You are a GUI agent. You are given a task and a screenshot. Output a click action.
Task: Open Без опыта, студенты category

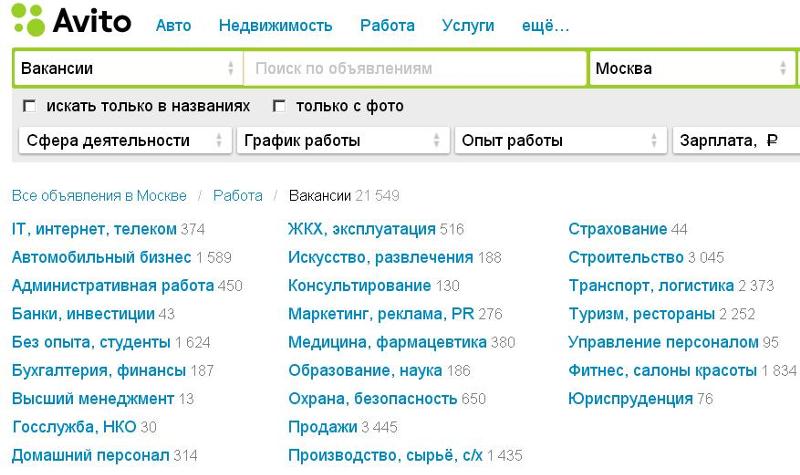pyautogui.click(x=91, y=342)
